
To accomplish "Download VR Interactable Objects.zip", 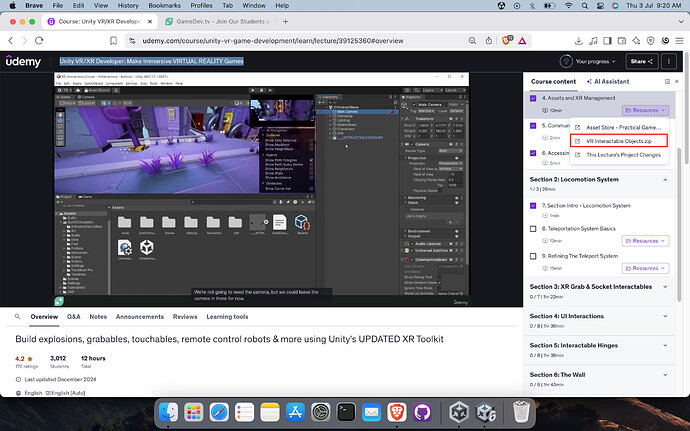I will click(618, 141).
